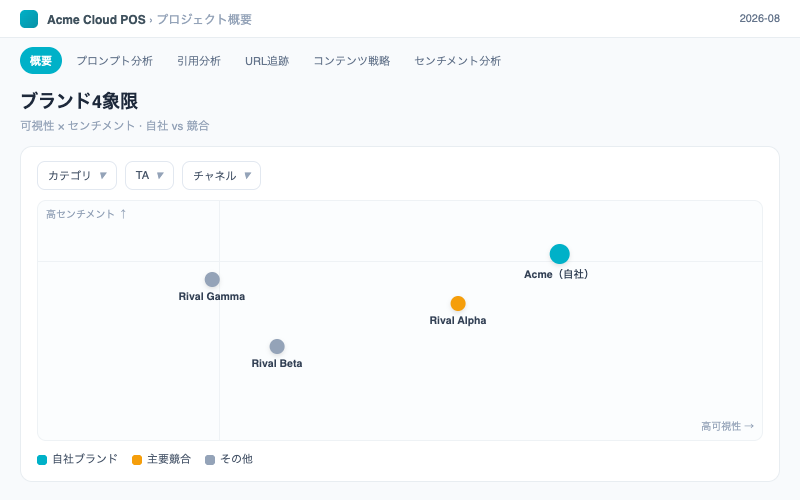800x500 pixels.
Task: Switch to the センチメント分析 tab
Action: click(x=457, y=61)
